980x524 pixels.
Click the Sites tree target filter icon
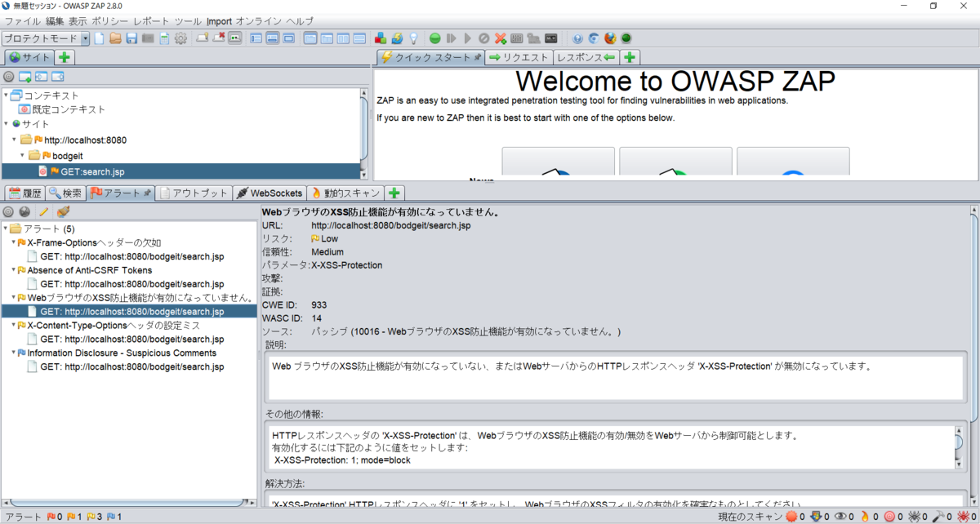click(x=9, y=77)
